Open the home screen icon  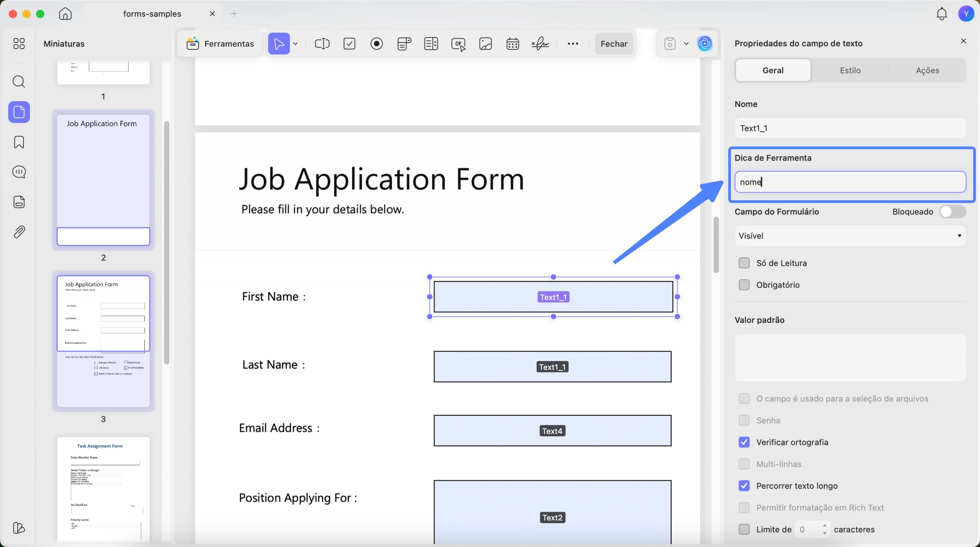65,14
